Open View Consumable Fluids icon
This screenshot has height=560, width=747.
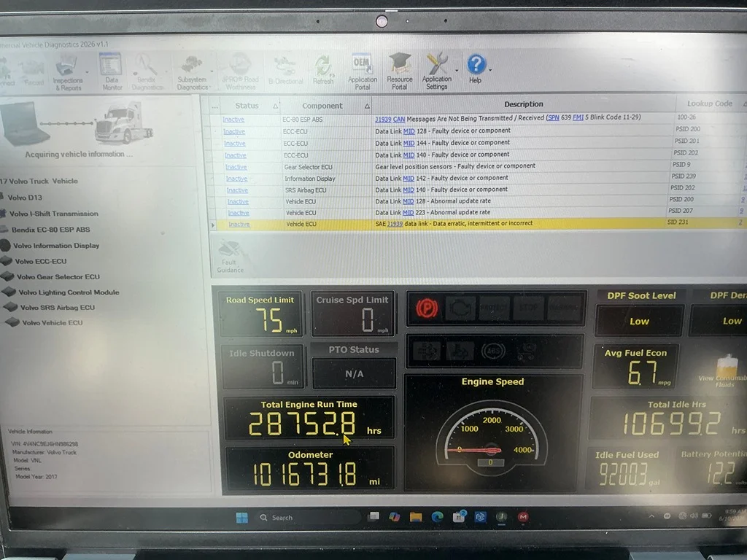click(x=724, y=372)
